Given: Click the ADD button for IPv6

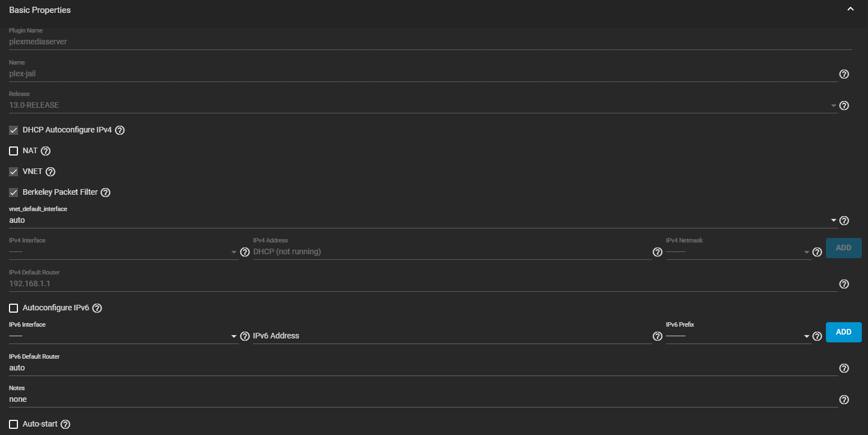Looking at the screenshot, I should pos(843,332).
